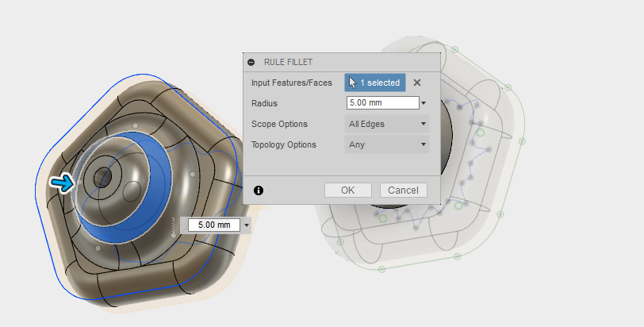Screen dimensions: 644x327
Task: Click the '1 selected' selection button
Action: 375,83
